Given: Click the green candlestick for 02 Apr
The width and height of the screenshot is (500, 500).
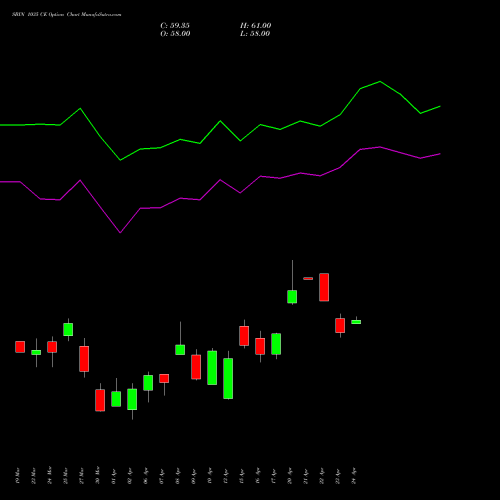Looking at the screenshot, I should pos(132,399).
